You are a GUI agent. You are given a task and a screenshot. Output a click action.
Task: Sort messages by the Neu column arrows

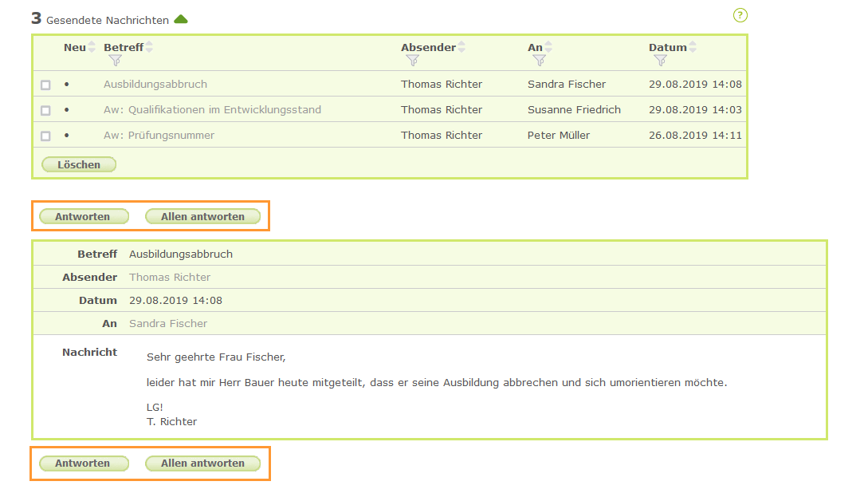click(x=91, y=47)
